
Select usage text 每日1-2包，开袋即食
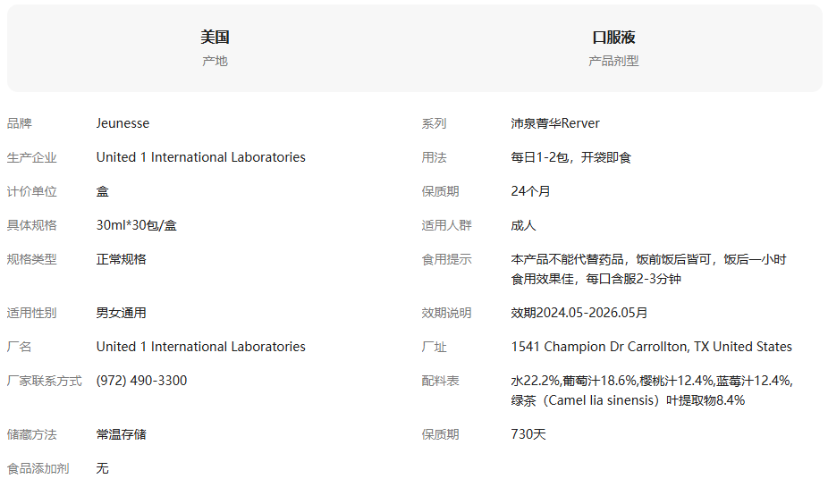point(570,157)
